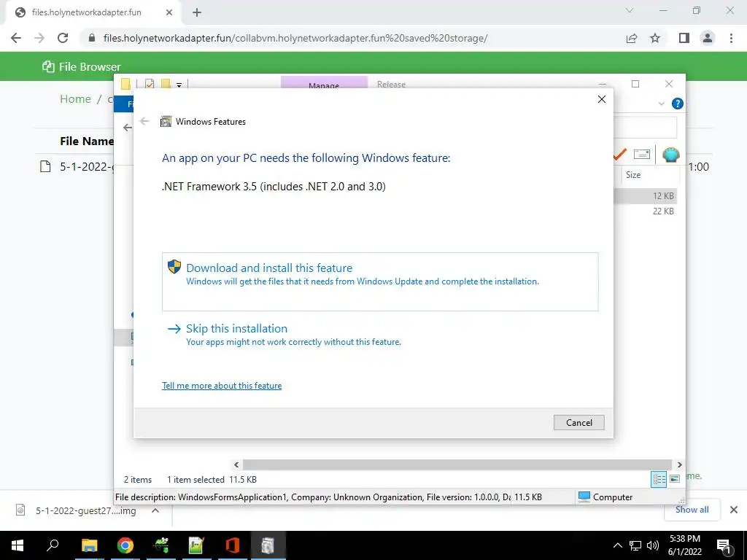This screenshot has height=560, width=747.
Task: Open Home breadcrumb link in File Browser
Action: [75, 99]
